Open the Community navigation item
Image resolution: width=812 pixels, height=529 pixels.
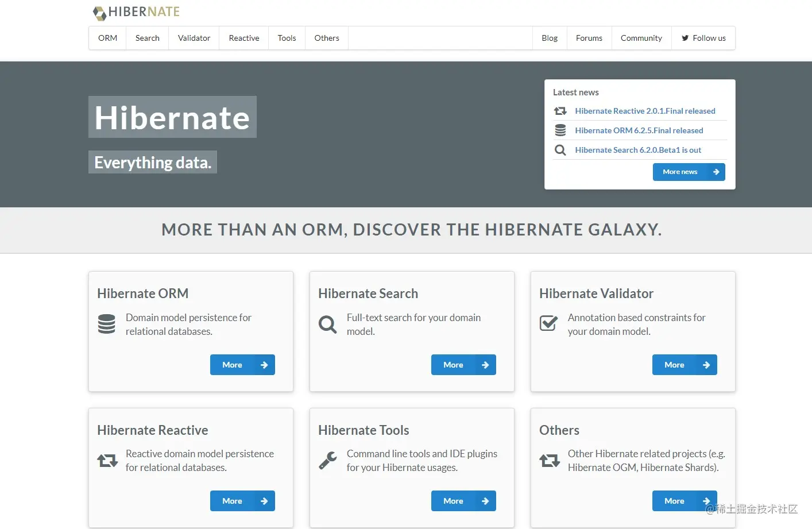pos(641,38)
